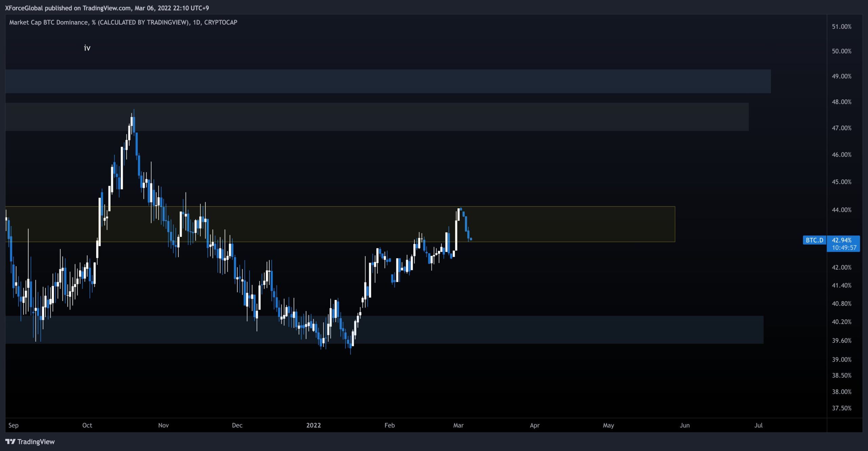Click the Oct label on time axis
This screenshot has width=868, height=451.
coord(87,425)
